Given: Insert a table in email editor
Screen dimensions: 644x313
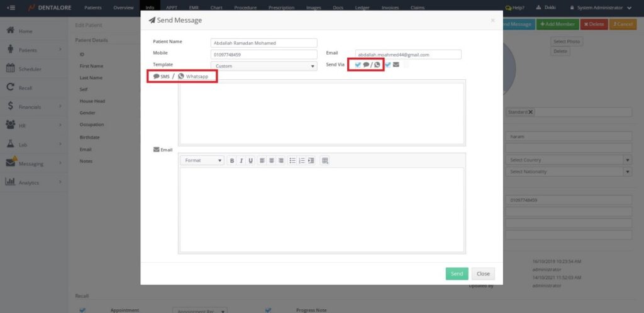Looking at the screenshot, I should (x=325, y=161).
